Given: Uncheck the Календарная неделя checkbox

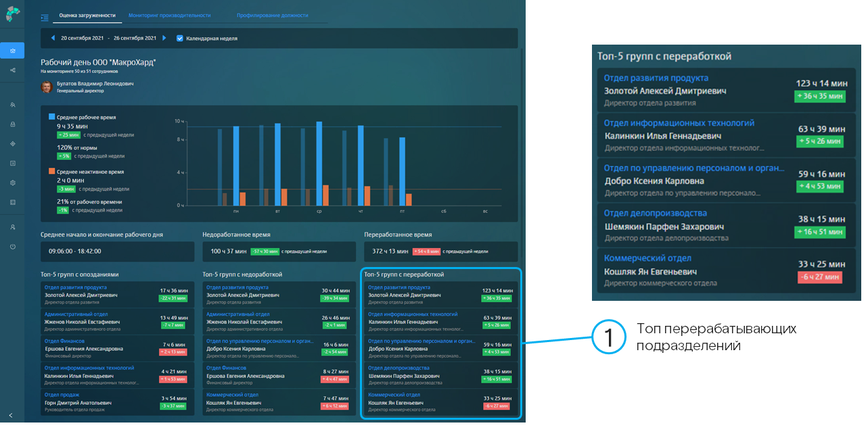Looking at the screenshot, I should 180,39.
